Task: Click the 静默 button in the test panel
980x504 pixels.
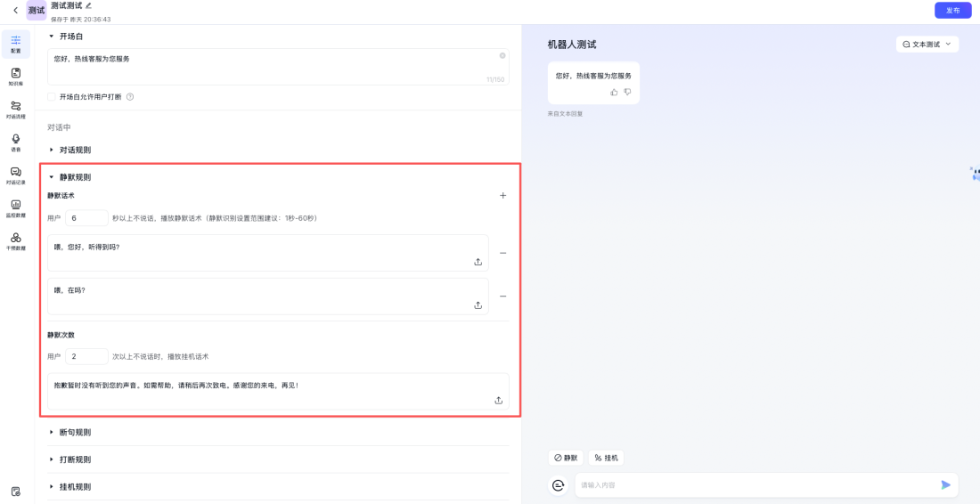Action: pos(566,458)
